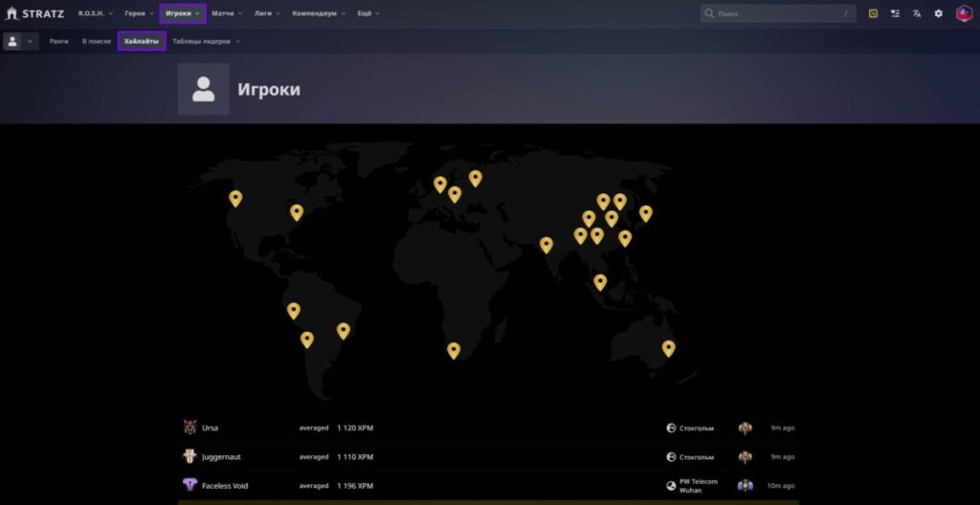980x505 pixels.
Task: Open the list icon in top bar
Action: tap(895, 13)
